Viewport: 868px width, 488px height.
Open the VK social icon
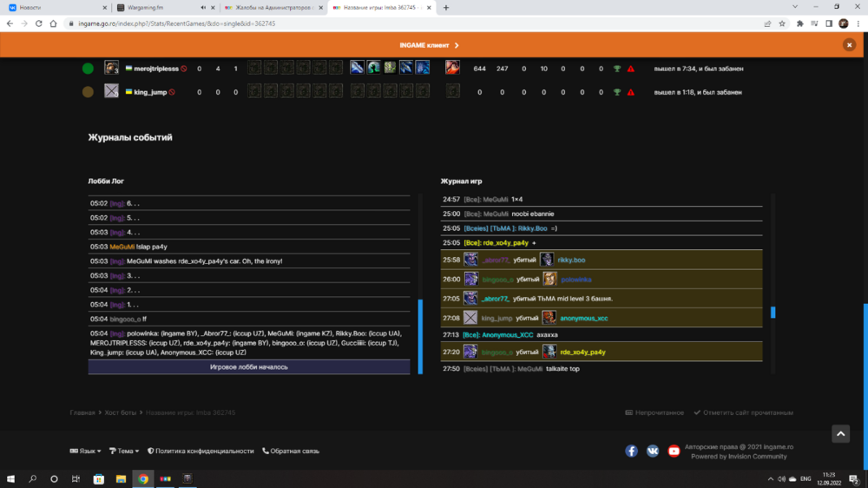click(653, 451)
